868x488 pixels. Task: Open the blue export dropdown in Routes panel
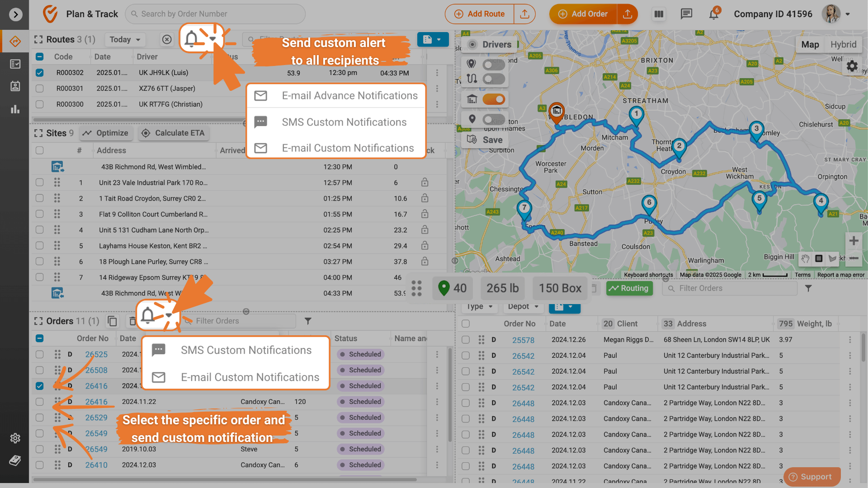click(433, 39)
